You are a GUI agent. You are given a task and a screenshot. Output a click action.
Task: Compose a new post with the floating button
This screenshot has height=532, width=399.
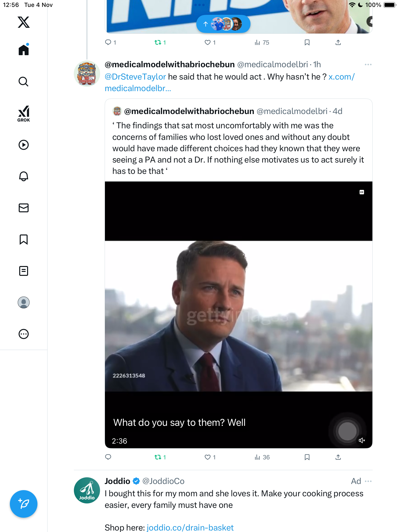(x=24, y=504)
